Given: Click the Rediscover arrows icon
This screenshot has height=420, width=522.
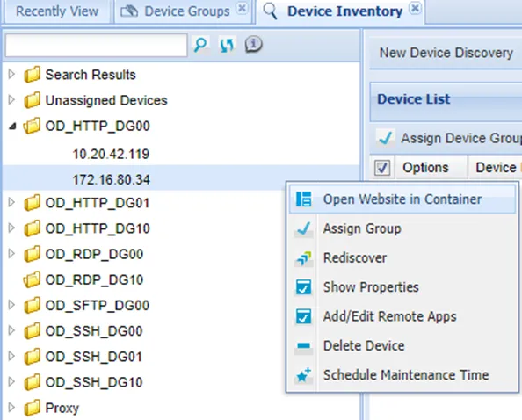Looking at the screenshot, I should 303,258.
